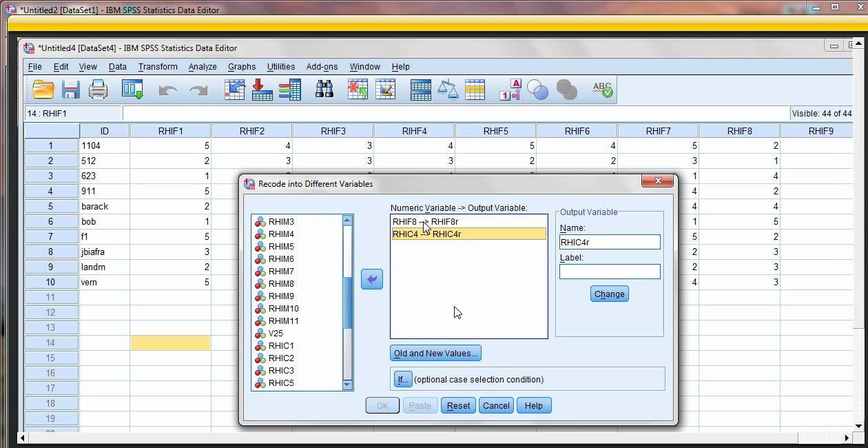The width and height of the screenshot is (868, 448).
Task: Open the Variables info icon
Action: pos(290,90)
